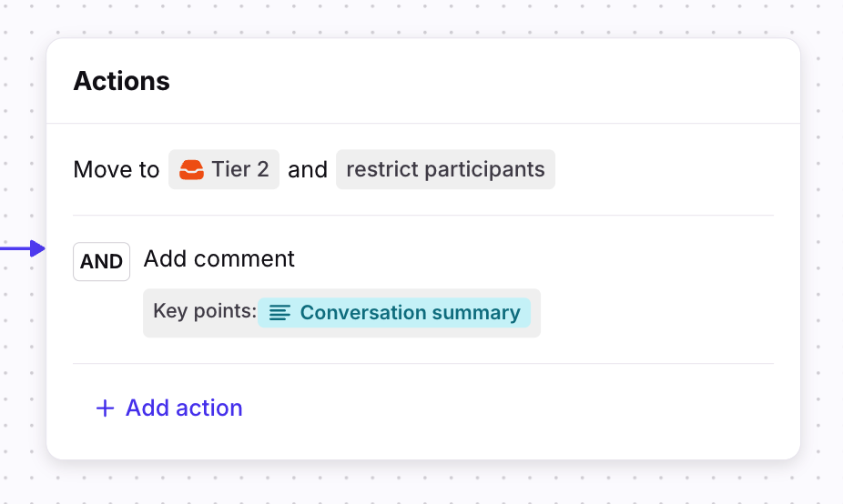
Task: Click the word and between the chips
Action: point(308,169)
